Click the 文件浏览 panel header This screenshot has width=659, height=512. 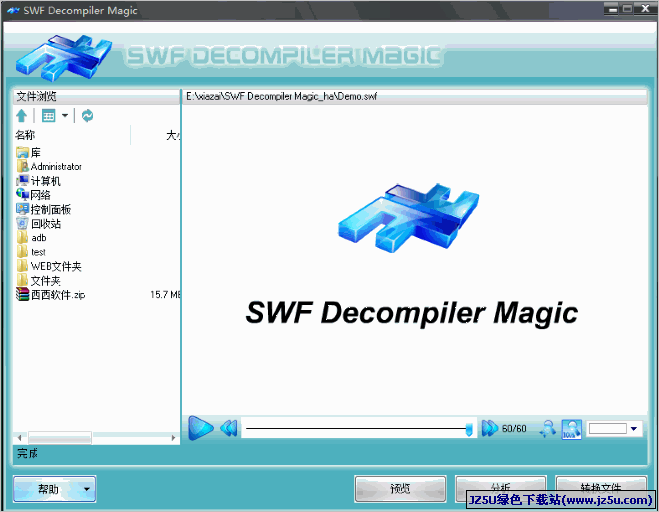click(96, 96)
